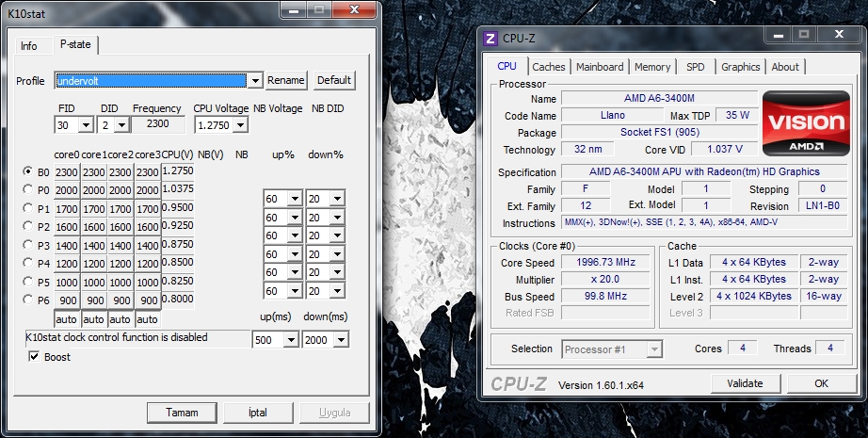Image resolution: width=868 pixels, height=438 pixels.
Task: Click the Rename profile button
Action: tap(285, 80)
